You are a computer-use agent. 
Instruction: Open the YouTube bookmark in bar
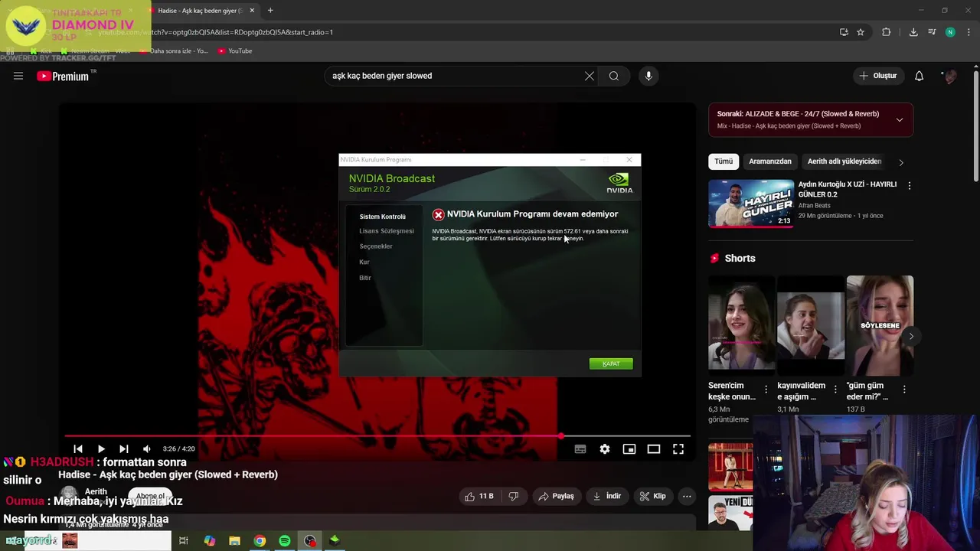click(234, 51)
